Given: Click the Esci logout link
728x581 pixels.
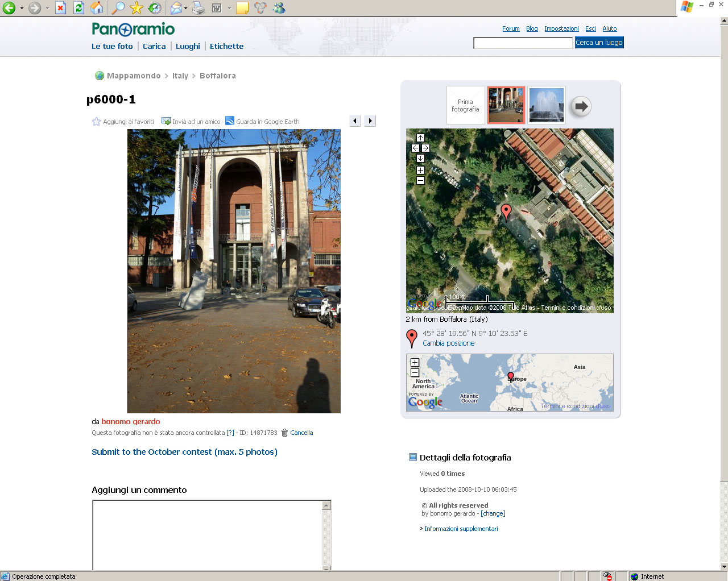Looking at the screenshot, I should coord(590,28).
